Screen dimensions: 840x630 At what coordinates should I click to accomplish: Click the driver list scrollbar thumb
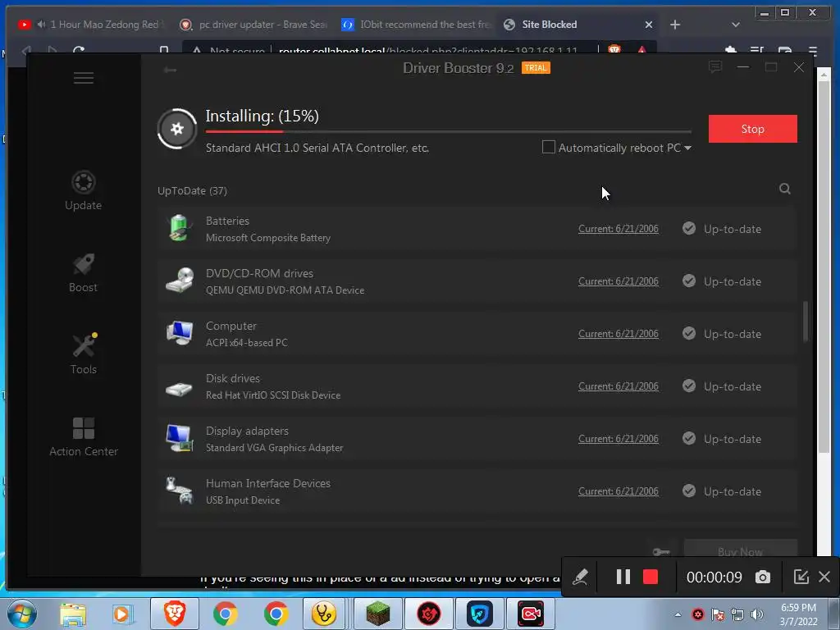[x=806, y=322]
